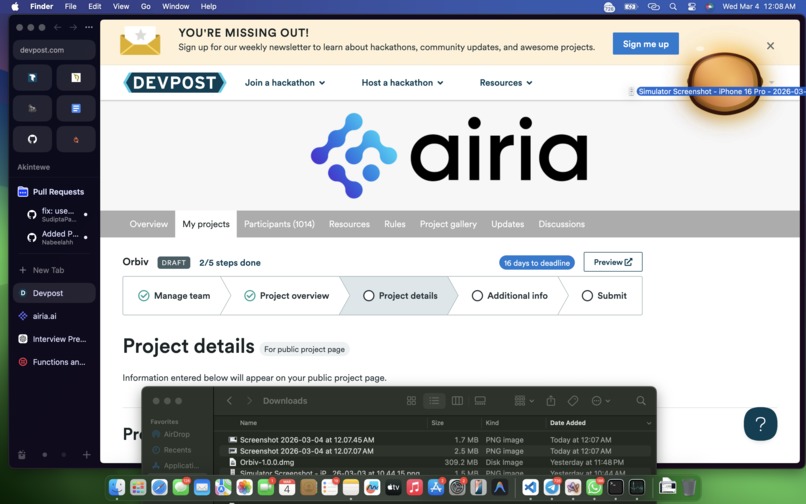Go to the Manage team step
This screenshot has width=806, height=504.
tap(175, 296)
